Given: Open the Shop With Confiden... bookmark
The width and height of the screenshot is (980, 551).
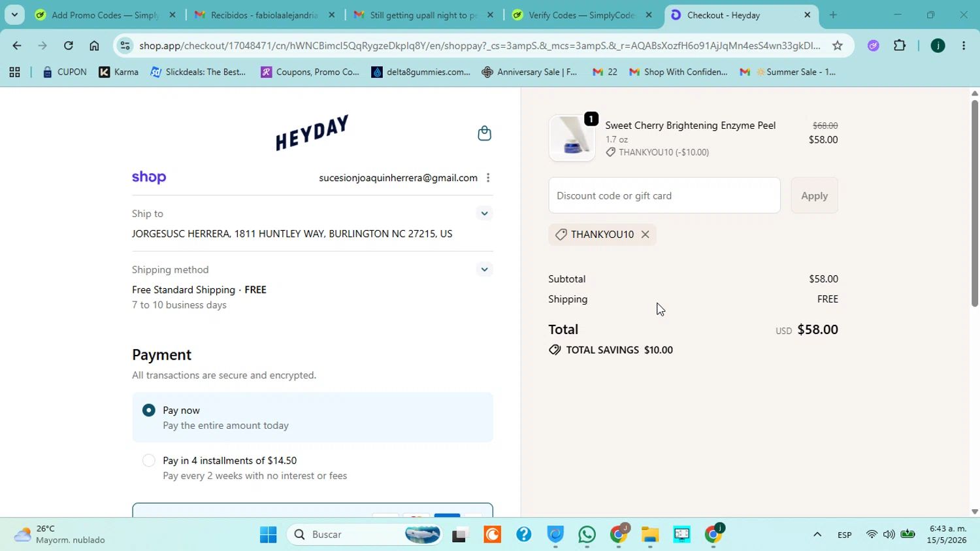Looking at the screenshot, I should point(678,72).
